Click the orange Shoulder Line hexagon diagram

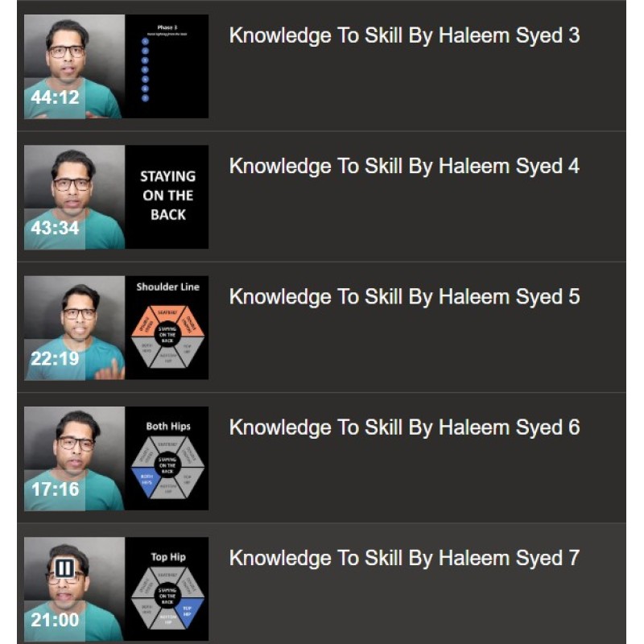[167, 336]
